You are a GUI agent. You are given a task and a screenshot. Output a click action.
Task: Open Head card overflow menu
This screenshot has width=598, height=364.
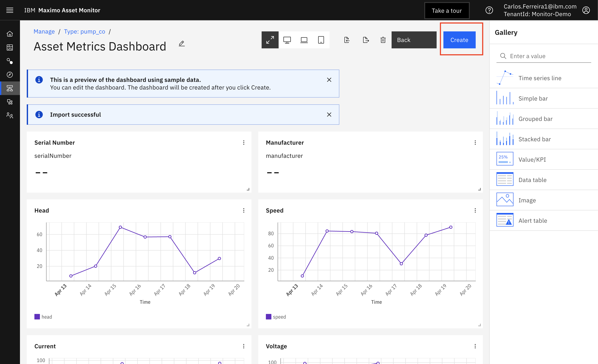[x=244, y=210]
